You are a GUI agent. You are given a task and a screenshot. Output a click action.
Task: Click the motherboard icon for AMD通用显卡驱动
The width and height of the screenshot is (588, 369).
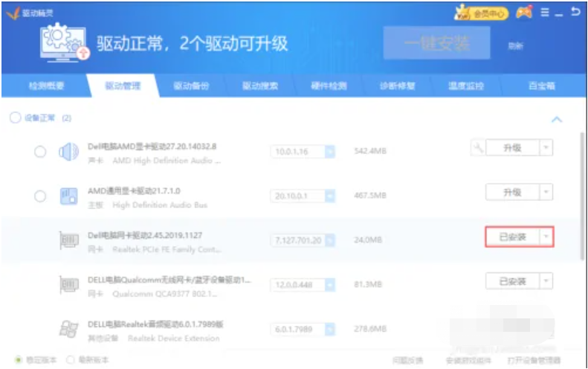click(68, 196)
